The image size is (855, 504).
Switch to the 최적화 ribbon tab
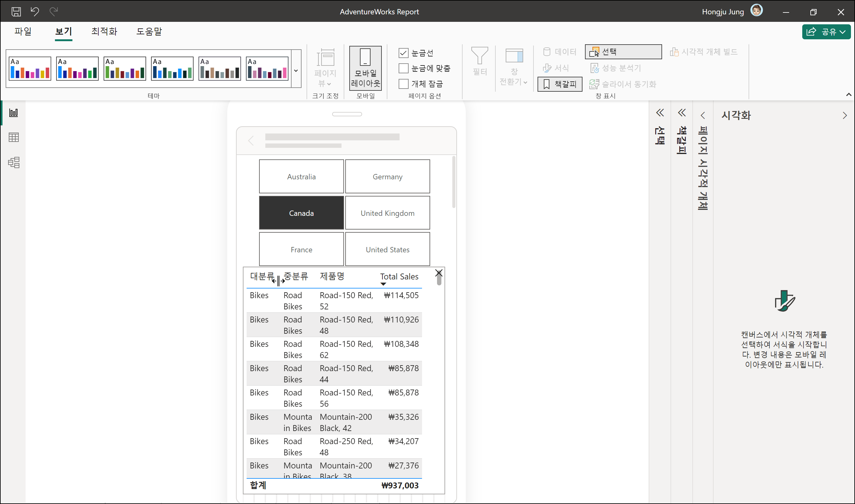click(x=104, y=31)
